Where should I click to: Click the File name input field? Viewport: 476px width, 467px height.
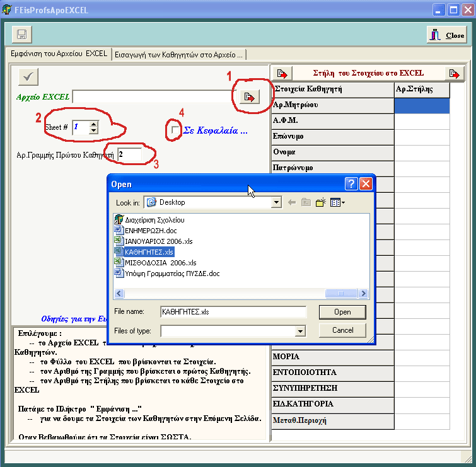pos(233,311)
